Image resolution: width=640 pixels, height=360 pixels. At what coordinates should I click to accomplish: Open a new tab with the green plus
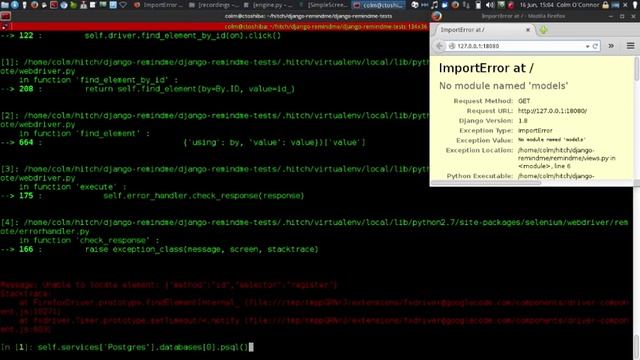543,30
